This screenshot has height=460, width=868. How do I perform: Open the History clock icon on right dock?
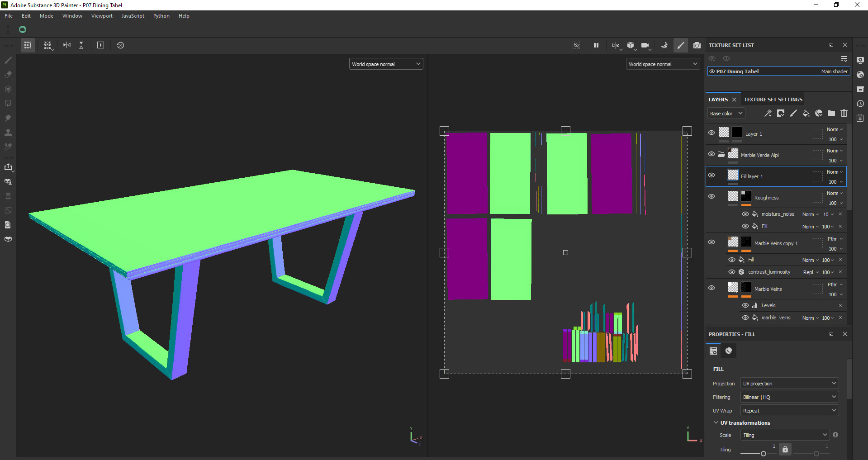click(x=860, y=104)
